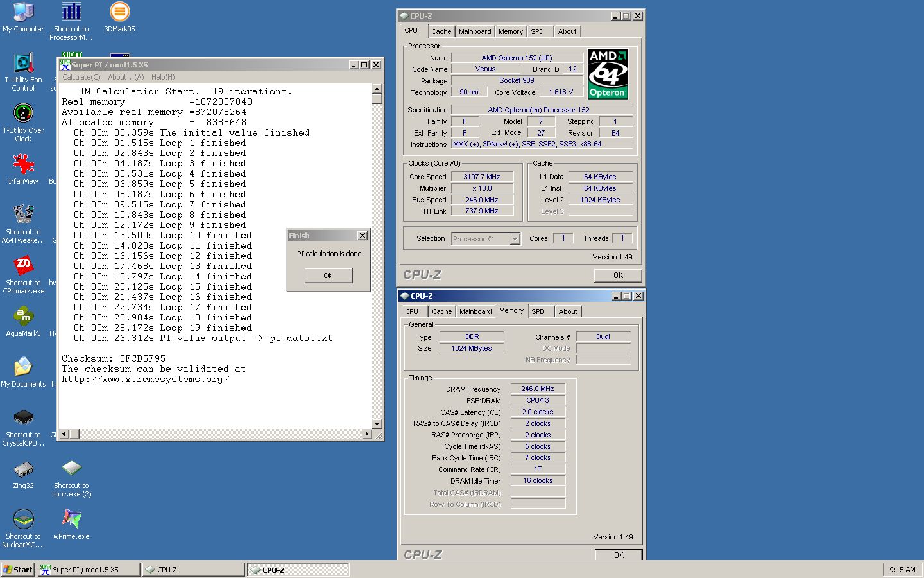Viewport: 924px width, 578px height.
Task: Click the Multiplier x 13.0 value
Action: (482, 188)
